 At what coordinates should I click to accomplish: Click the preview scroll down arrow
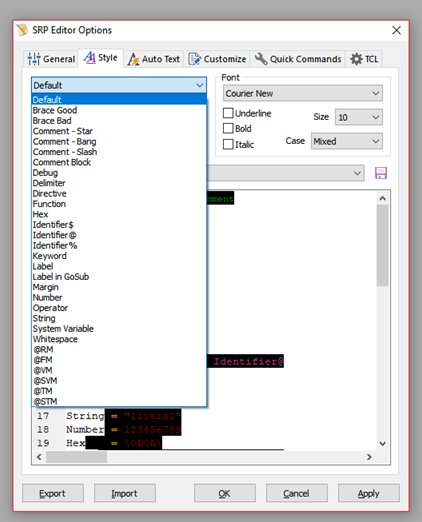point(383,443)
